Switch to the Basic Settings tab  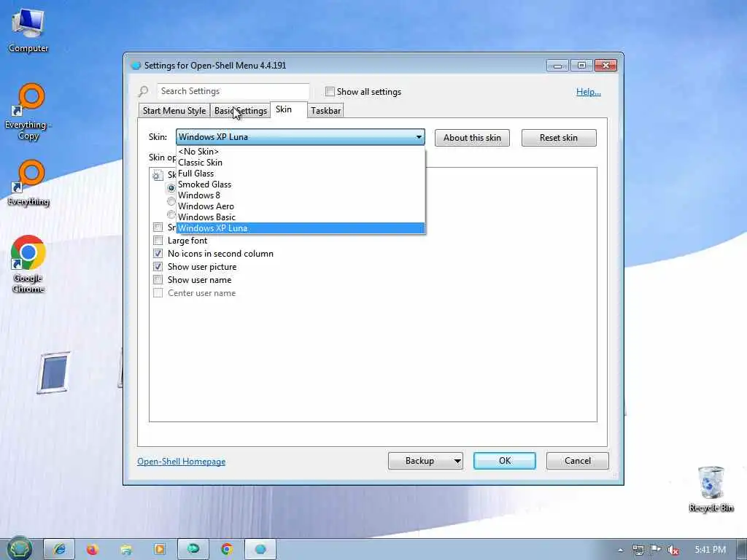[x=241, y=111]
